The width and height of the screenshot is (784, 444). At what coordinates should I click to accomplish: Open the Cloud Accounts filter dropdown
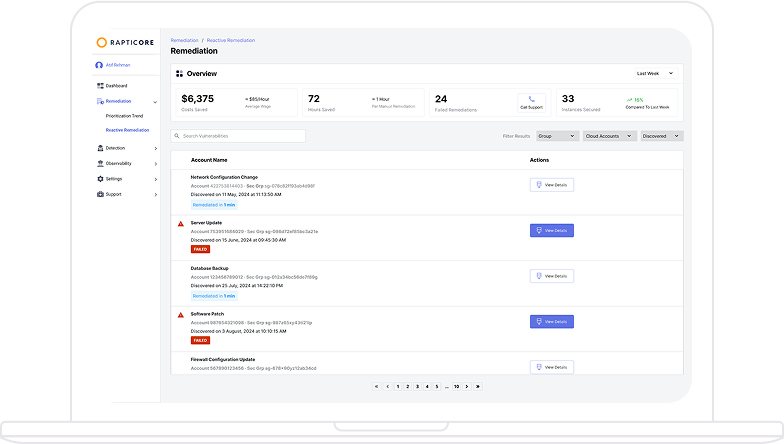[608, 136]
